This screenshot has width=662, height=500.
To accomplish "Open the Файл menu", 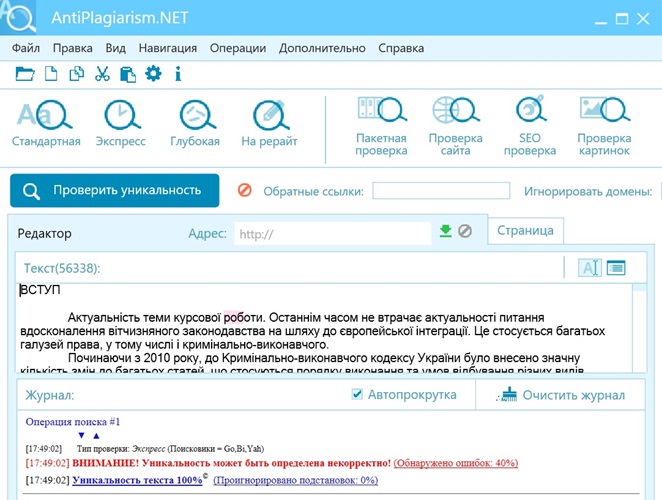I will 26,48.
